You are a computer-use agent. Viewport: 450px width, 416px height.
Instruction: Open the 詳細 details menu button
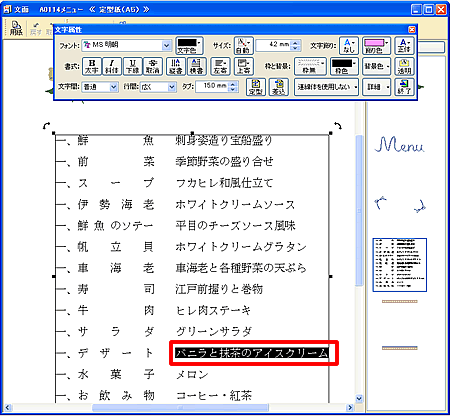(x=376, y=87)
